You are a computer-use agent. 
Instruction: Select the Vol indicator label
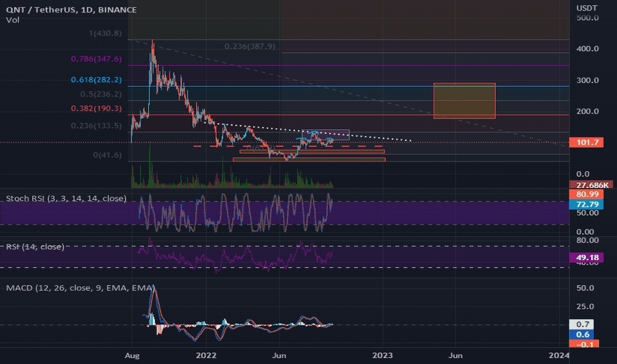click(x=13, y=20)
